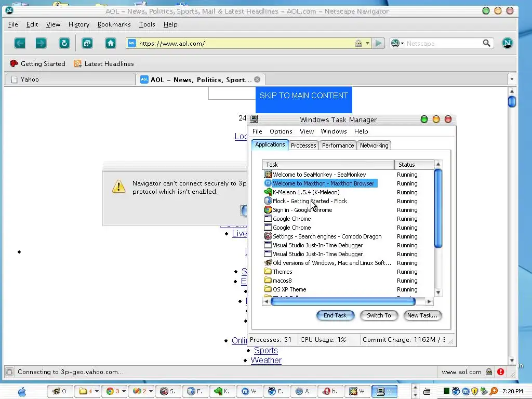Open the K-Meleon taskbar button
This screenshot has width=532, height=399.
(x=222, y=391)
